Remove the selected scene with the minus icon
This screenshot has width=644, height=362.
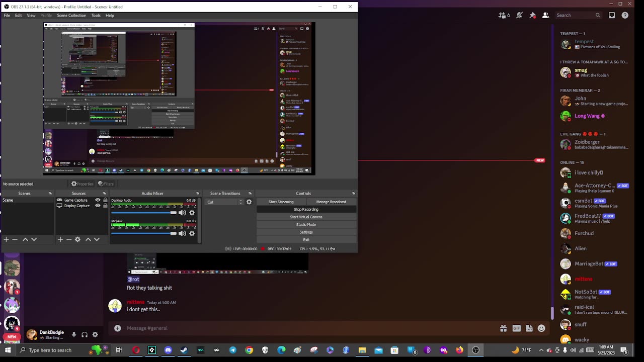[x=15, y=239]
